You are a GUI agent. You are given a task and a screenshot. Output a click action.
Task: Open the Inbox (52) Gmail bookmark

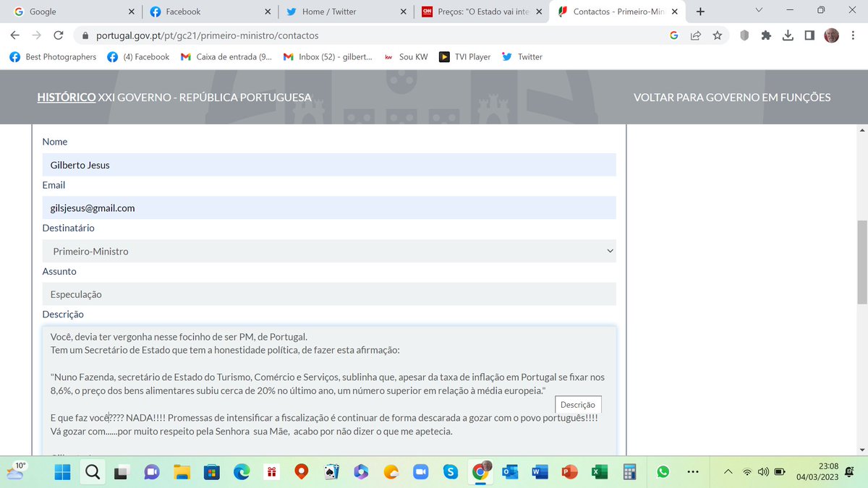(328, 56)
